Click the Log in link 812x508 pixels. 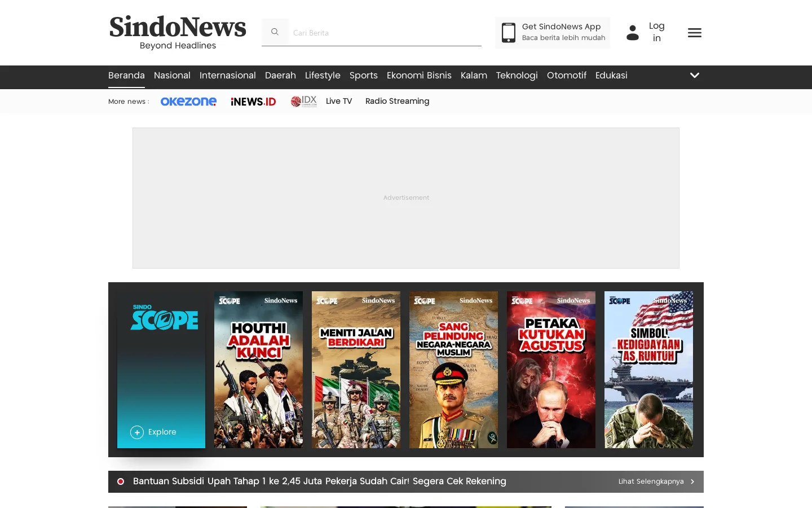pos(656,32)
